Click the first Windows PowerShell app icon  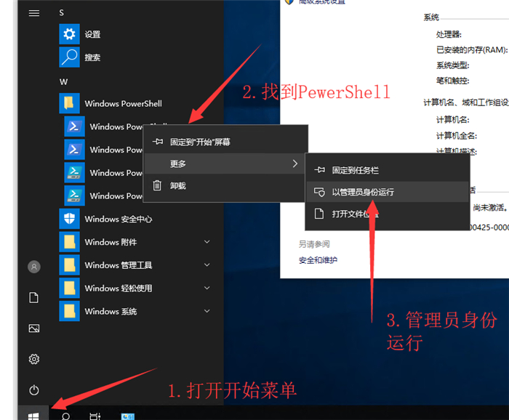(74, 126)
